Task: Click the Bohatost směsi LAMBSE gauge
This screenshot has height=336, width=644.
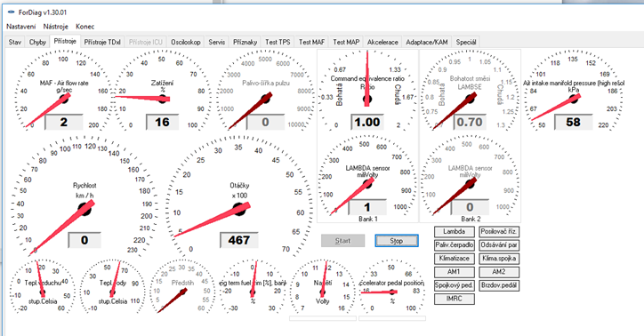Action: 470,91
